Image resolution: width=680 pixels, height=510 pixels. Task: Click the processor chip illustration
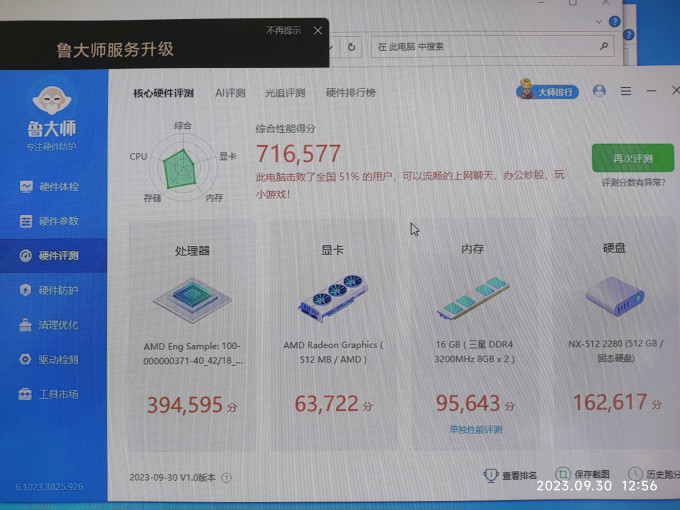click(193, 300)
